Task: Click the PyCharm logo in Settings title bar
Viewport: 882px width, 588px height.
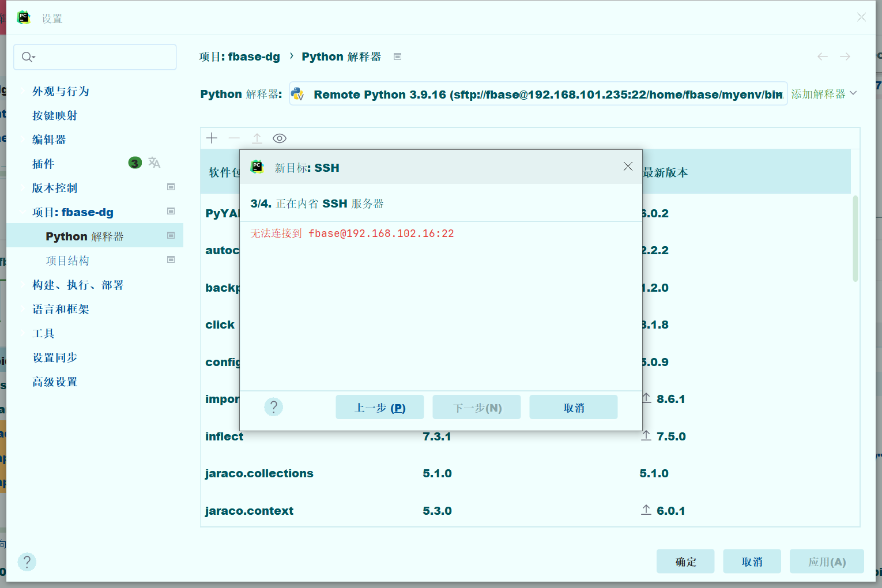Action: click(24, 17)
